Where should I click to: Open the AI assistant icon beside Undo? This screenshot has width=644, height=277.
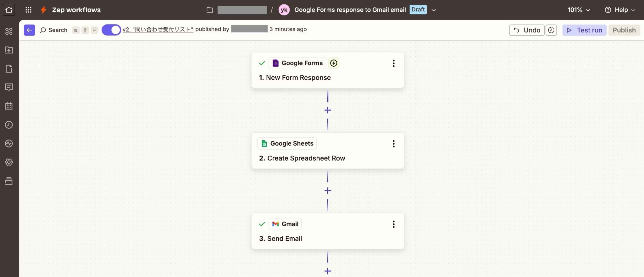551,30
